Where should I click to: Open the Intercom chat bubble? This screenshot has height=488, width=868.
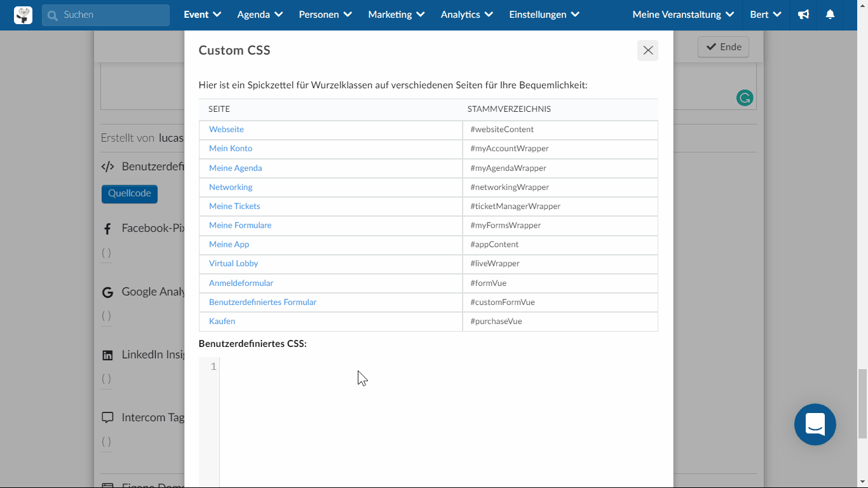[x=815, y=424]
